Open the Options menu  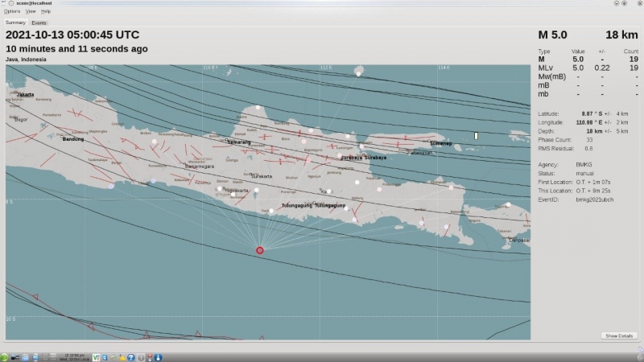point(12,11)
